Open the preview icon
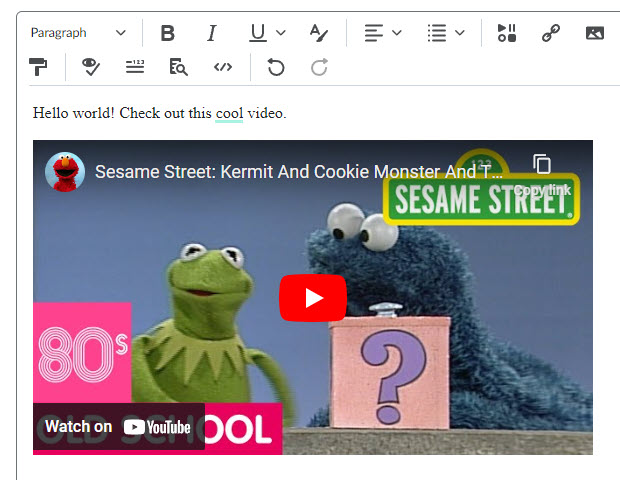The height and width of the screenshot is (480, 620). 178,67
